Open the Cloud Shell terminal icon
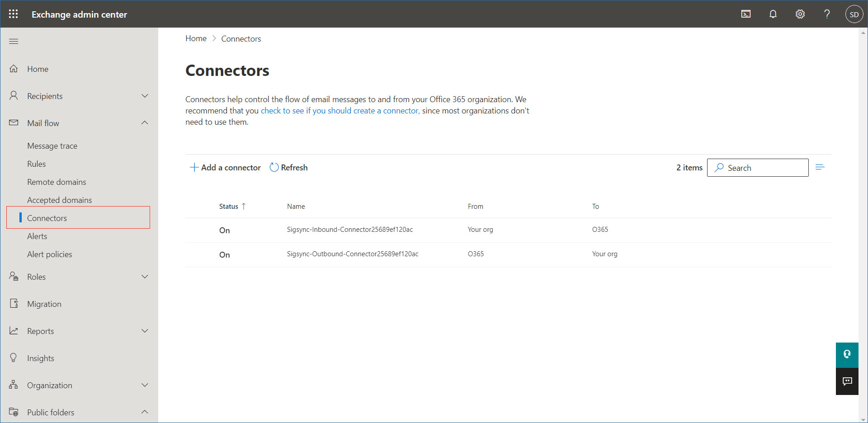Image resolution: width=868 pixels, height=423 pixels. [x=746, y=14]
